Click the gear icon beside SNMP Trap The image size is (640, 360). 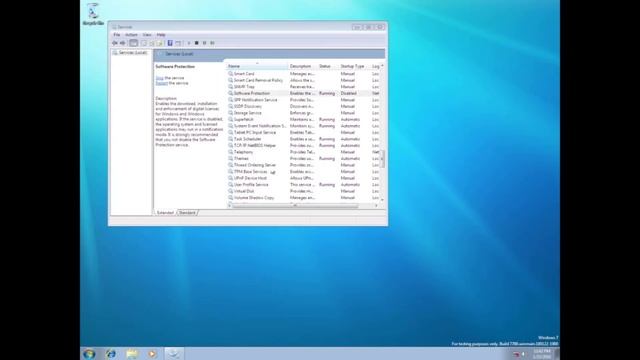(231, 87)
